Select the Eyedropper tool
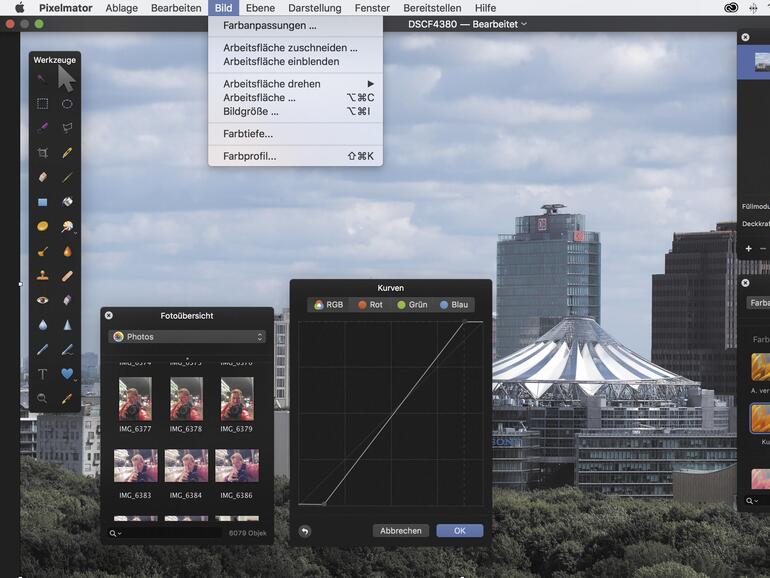The image size is (770, 578). pyautogui.click(x=67, y=398)
